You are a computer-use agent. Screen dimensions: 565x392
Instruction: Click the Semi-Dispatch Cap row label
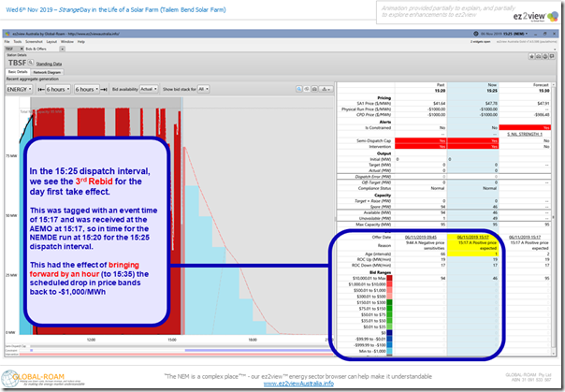pos(374,141)
